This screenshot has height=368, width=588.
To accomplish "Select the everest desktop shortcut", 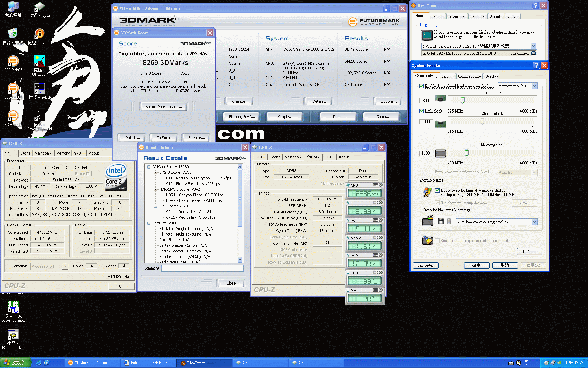I will pyautogui.click(x=40, y=36).
